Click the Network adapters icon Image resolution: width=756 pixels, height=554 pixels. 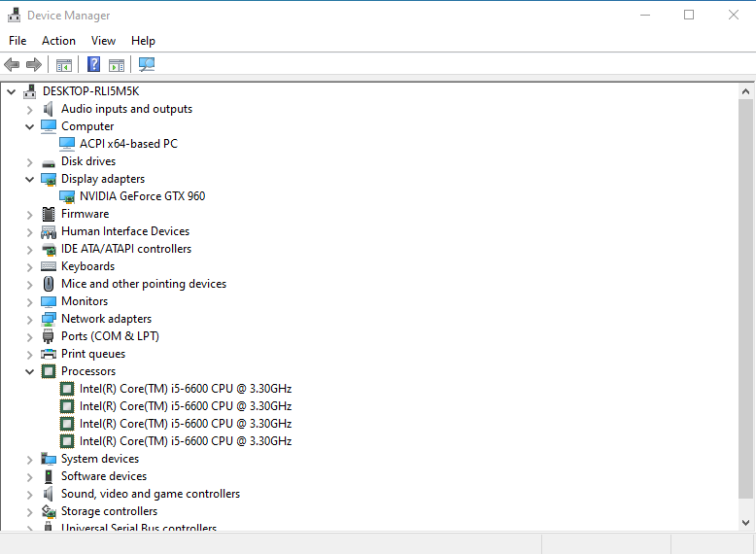click(x=49, y=319)
